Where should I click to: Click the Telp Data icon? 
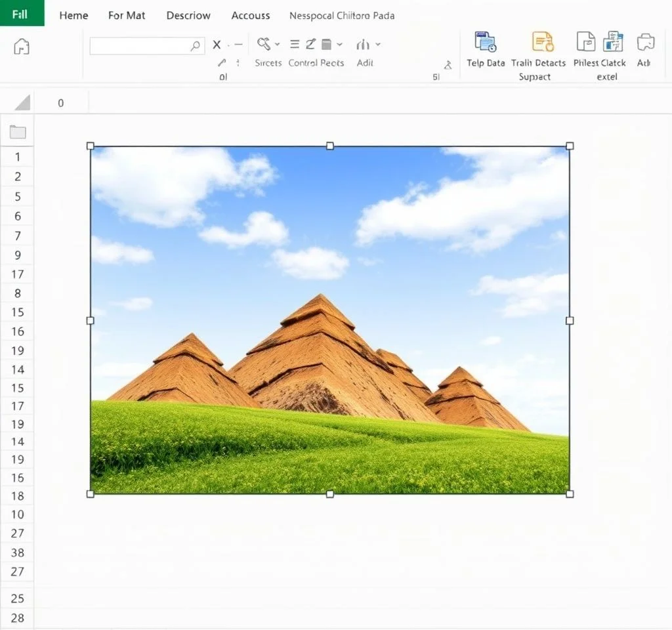(x=486, y=42)
